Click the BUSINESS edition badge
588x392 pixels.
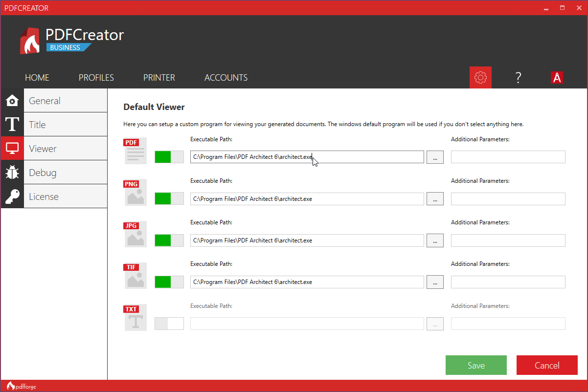click(69, 47)
